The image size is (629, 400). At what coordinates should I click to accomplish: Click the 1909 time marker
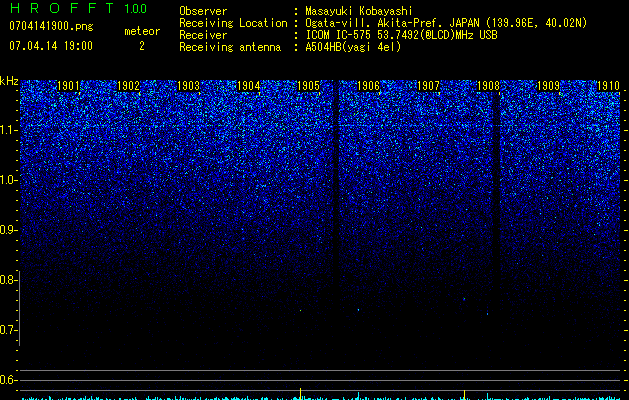point(548,86)
